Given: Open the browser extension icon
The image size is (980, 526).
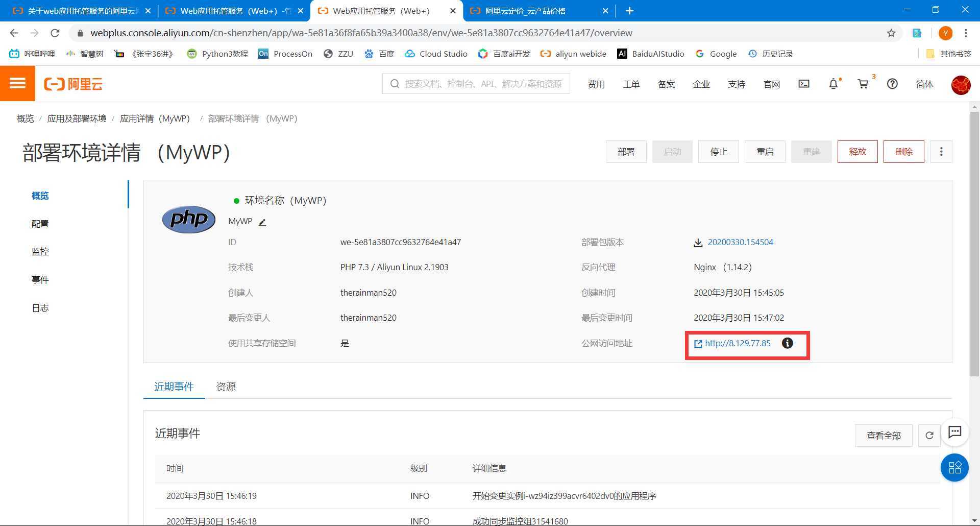Looking at the screenshot, I should point(917,33).
